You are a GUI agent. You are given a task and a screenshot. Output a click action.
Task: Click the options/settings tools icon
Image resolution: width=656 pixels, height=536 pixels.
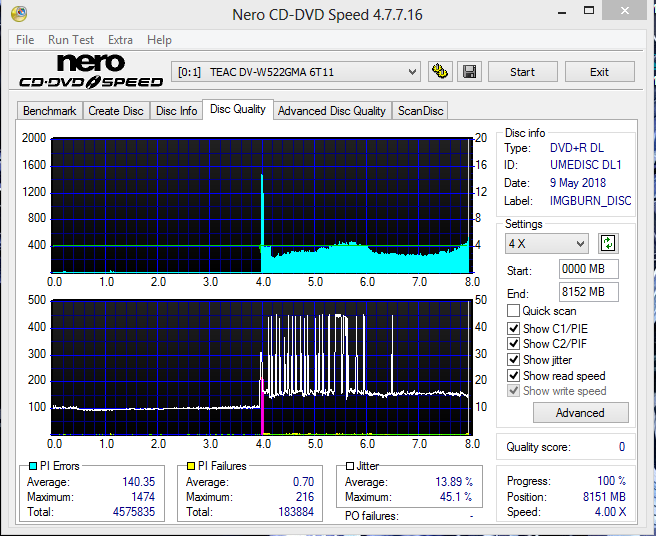tap(440, 72)
